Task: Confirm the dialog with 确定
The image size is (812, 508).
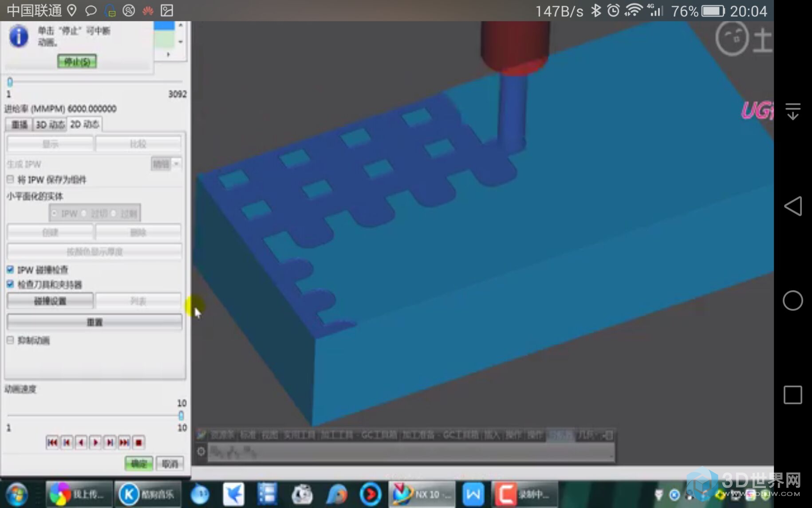Action: 138,464
